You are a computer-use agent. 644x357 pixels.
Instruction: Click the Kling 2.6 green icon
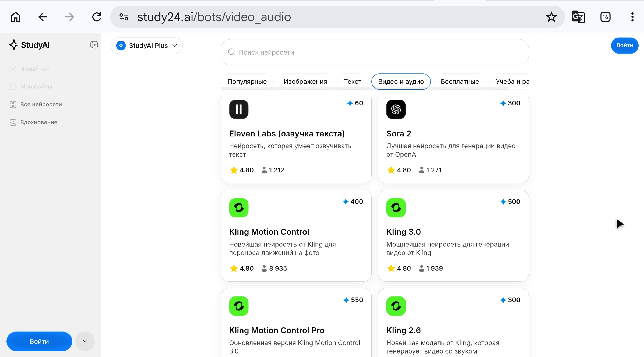coord(396,306)
